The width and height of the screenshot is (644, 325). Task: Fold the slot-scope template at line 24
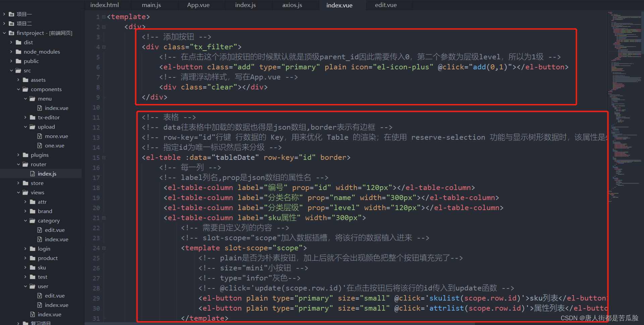tap(104, 248)
